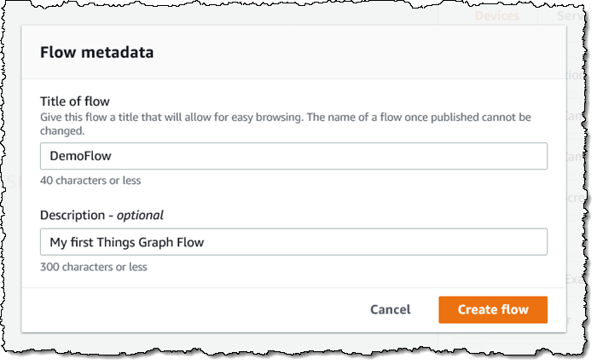Click empty space at end of title field
The width and height of the screenshot is (597, 364).
426,155
